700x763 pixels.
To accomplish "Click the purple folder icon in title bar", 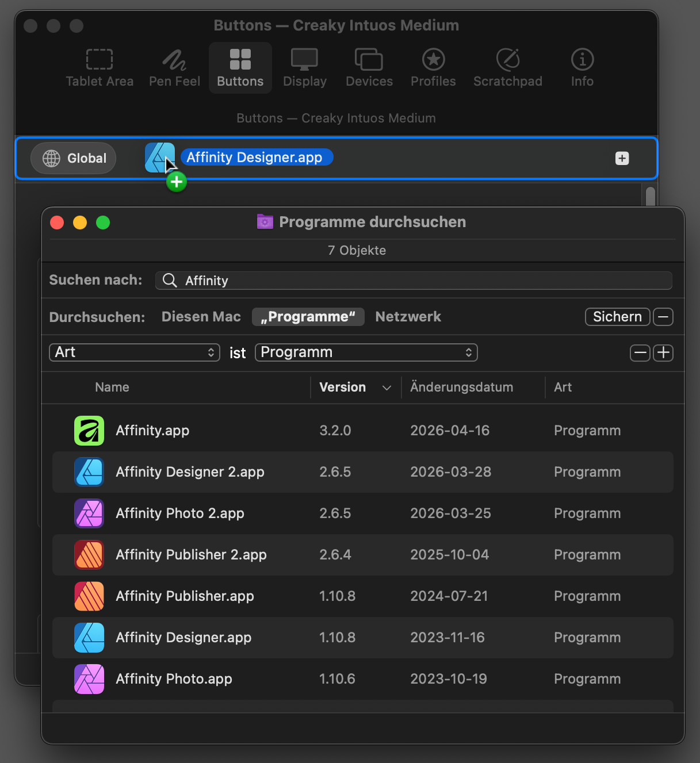I will coord(265,221).
